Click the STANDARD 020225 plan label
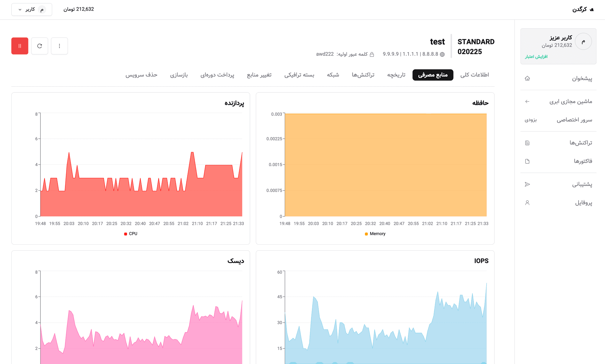605x364 pixels. coord(476,47)
